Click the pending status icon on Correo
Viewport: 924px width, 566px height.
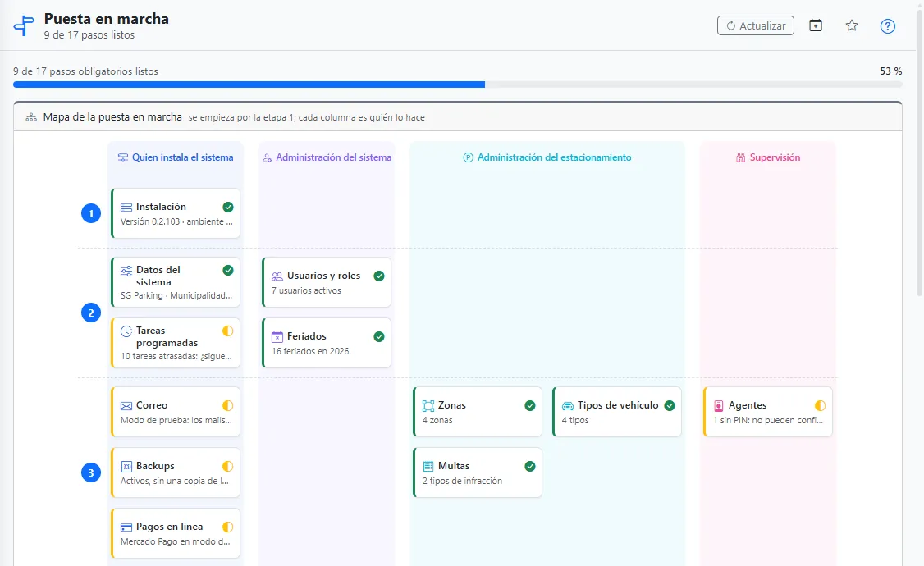[228, 405]
